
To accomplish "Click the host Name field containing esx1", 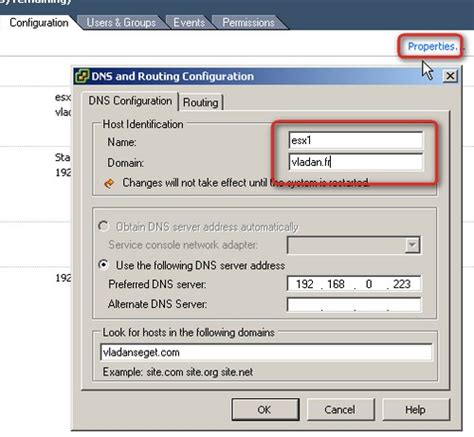I will [356, 140].
